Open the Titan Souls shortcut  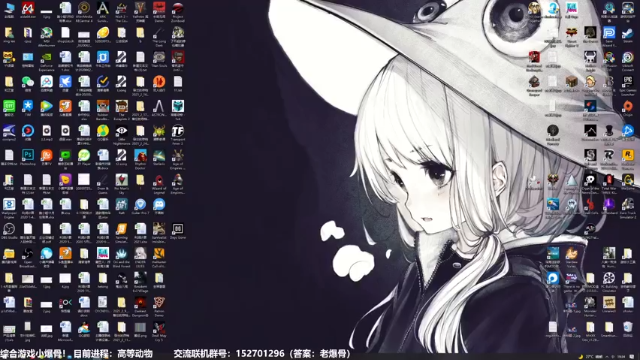(x=159, y=60)
